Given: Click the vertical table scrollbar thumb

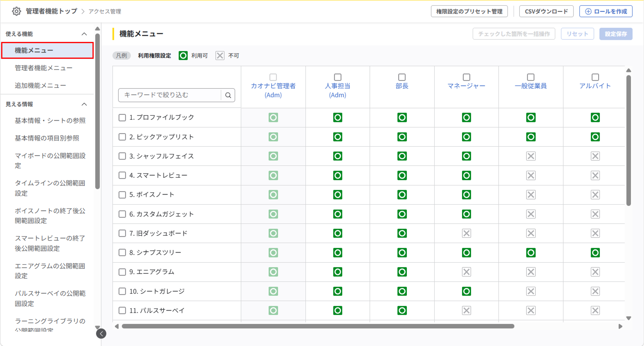Looking at the screenshot, I should (628, 140).
